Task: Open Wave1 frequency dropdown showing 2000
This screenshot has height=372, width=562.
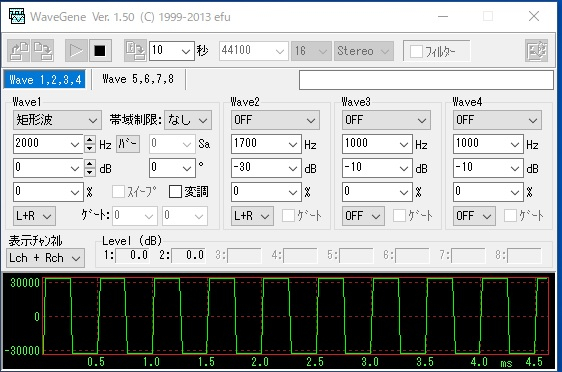Action: tap(75, 144)
